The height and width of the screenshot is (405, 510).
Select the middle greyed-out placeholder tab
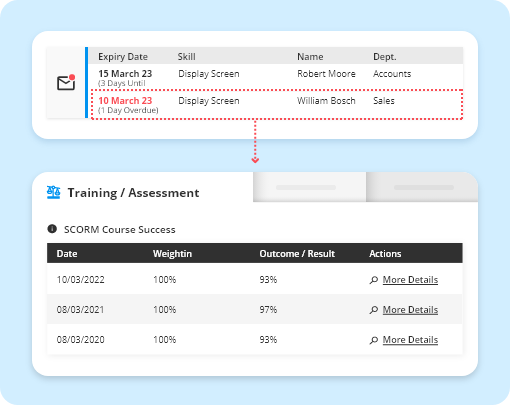309,187
